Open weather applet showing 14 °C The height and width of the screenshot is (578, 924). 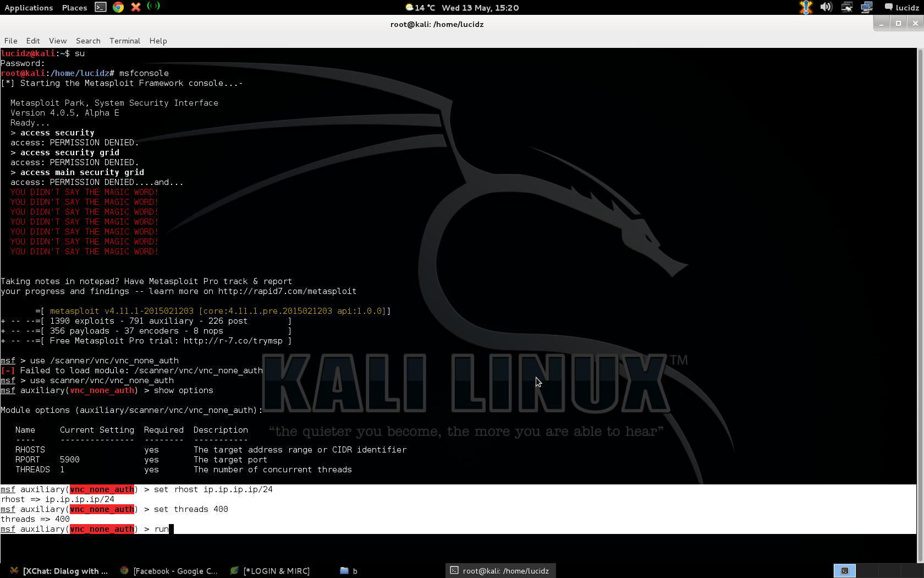pos(421,8)
